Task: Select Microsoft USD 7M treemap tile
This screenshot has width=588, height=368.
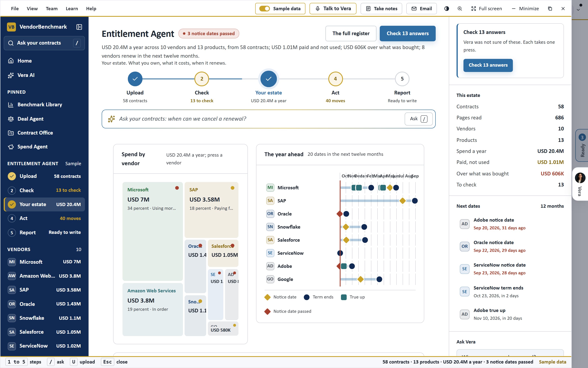Action: pos(153,231)
